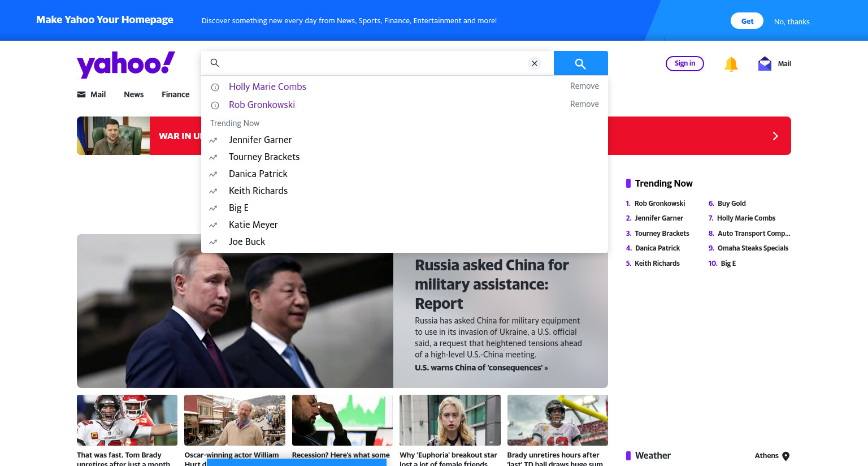Open Big E in Trending Now sidebar
868x466 pixels.
(728, 264)
